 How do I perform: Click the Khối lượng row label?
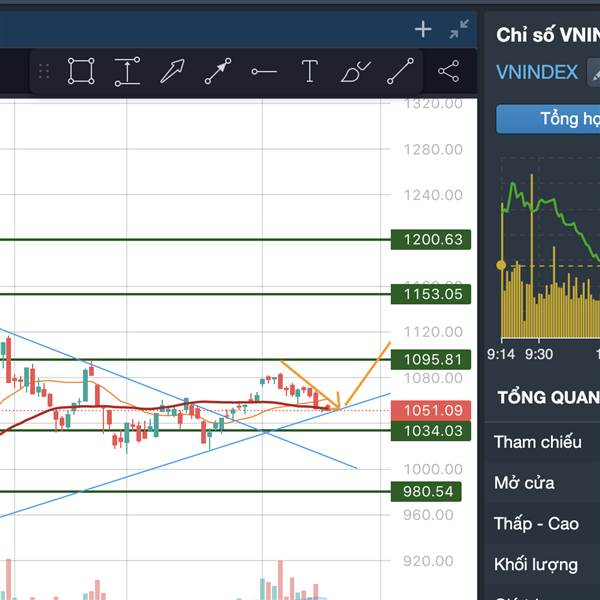click(x=536, y=565)
